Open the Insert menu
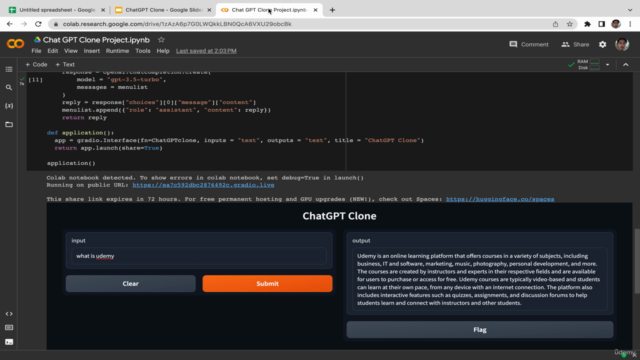This screenshot has width=640, height=360. [x=92, y=51]
